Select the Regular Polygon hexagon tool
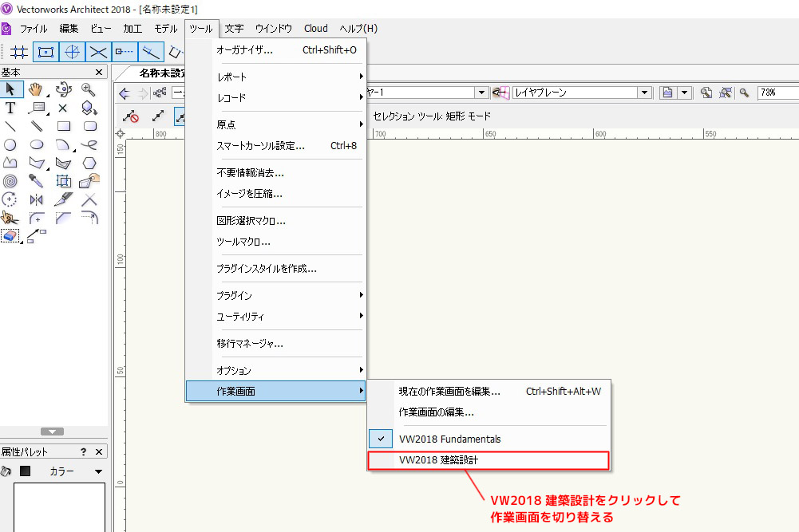Image resolution: width=799 pixels, height=532 pixels. [x=89, y=163]
